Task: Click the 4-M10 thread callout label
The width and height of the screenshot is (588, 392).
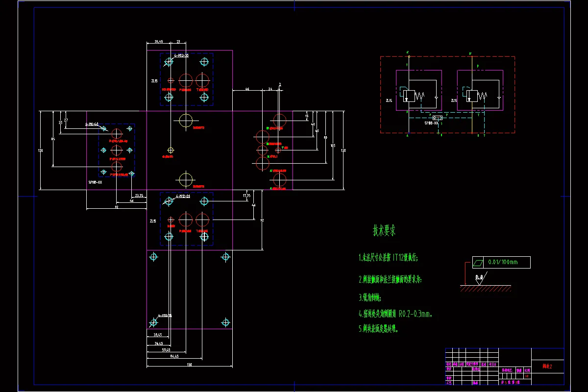Action: [x=165, y=315]
